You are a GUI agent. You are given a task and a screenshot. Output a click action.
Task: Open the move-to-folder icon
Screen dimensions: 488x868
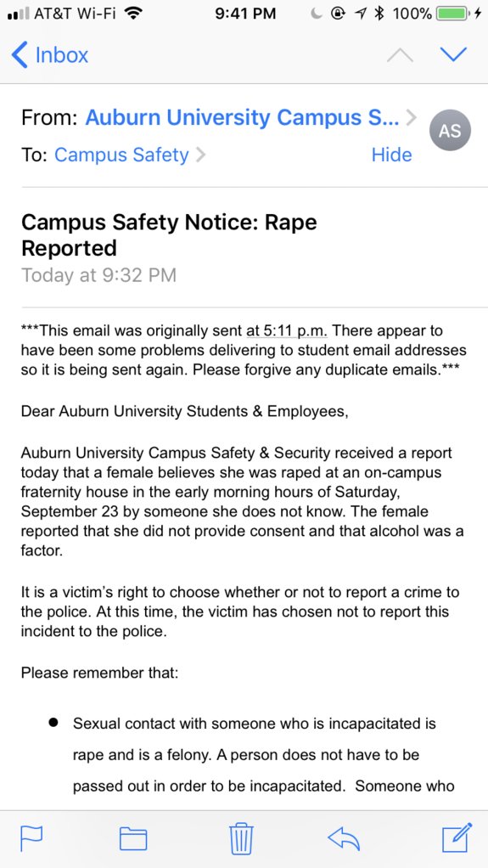click(133, 838)
